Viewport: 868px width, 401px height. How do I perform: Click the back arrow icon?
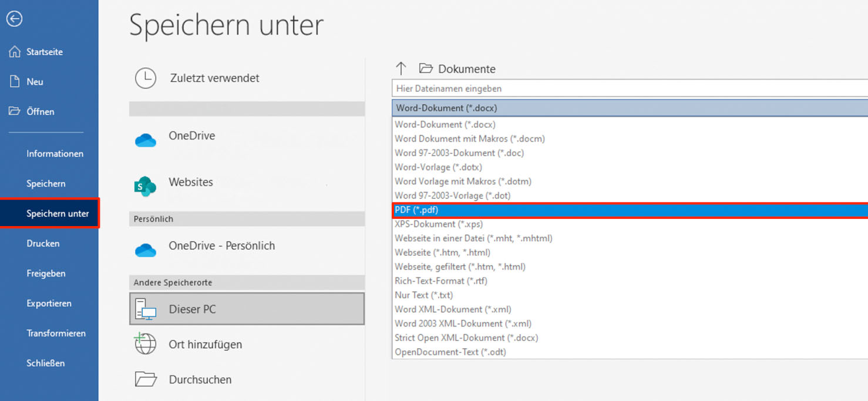pyautogui.click(x=15, y=19)
